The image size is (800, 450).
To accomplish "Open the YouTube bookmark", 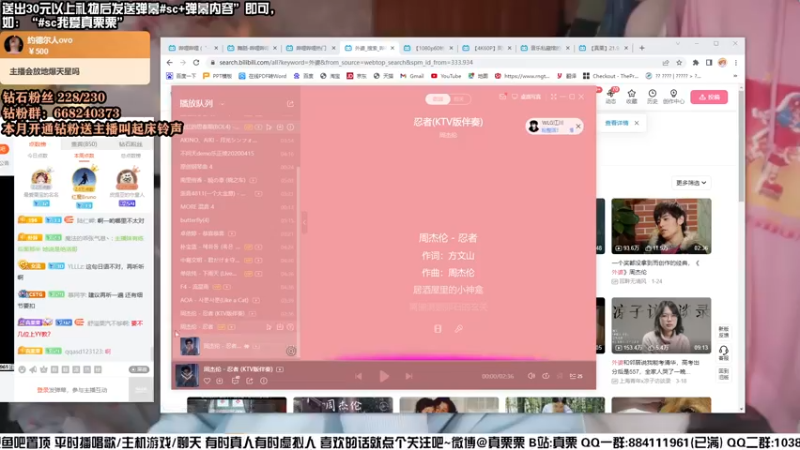I will click(446, 76).
